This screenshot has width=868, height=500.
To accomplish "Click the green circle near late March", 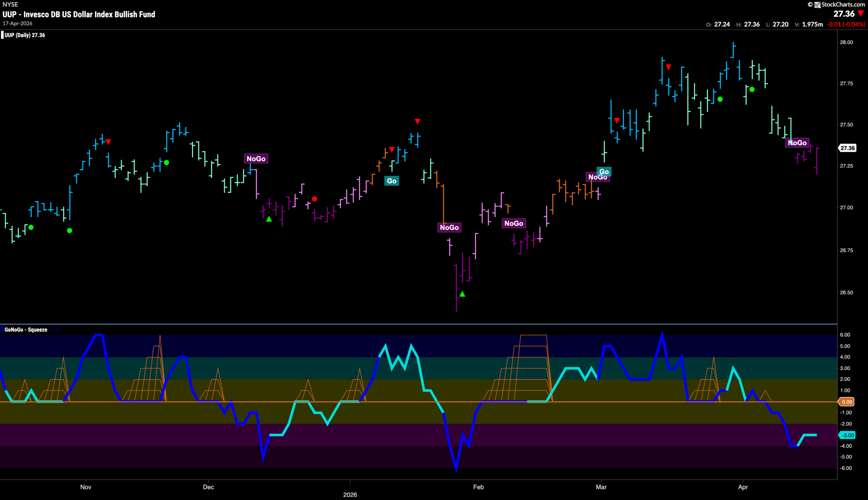I will click(x=720, y=100).
